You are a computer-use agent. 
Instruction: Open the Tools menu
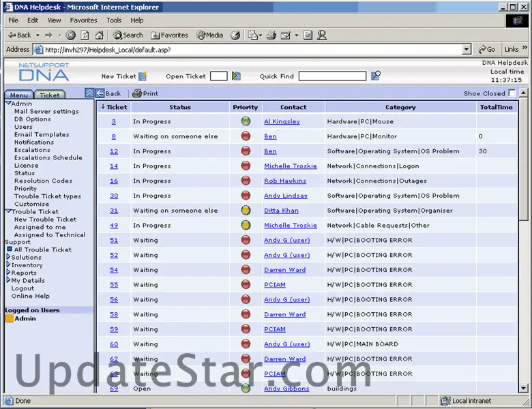coord(114,20)
